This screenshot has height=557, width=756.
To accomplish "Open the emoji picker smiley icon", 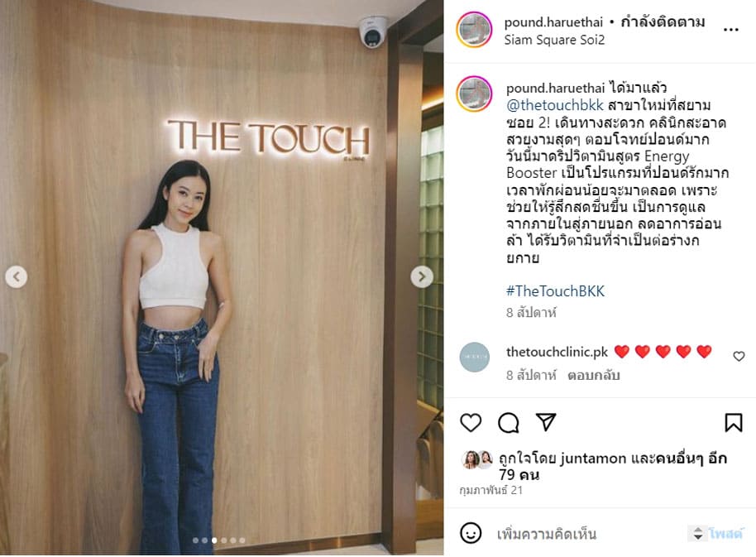I will pos(471,533).
